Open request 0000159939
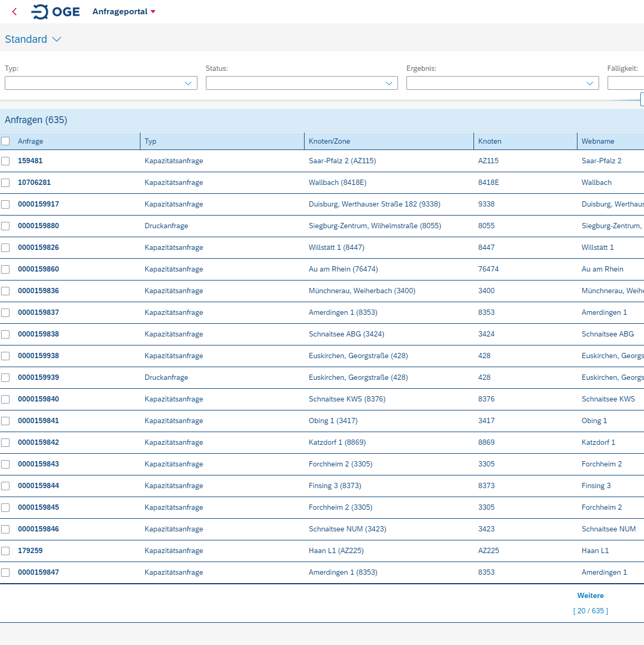This screenshot has width=644, height=645. click(x=39, y=377)
